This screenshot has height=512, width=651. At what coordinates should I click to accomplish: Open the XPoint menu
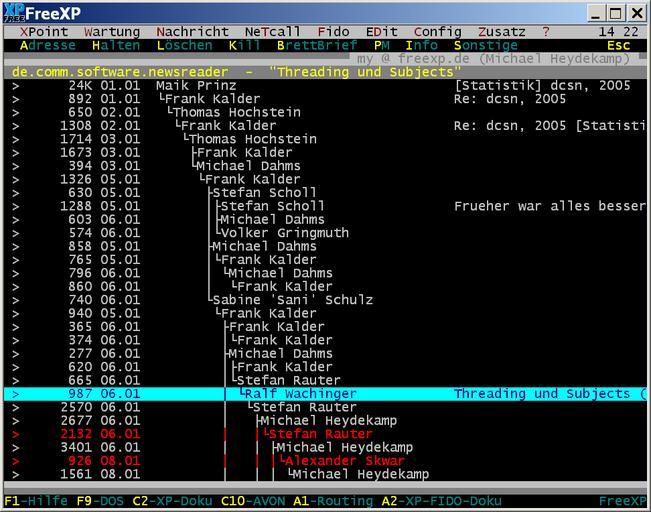(44, 32)
